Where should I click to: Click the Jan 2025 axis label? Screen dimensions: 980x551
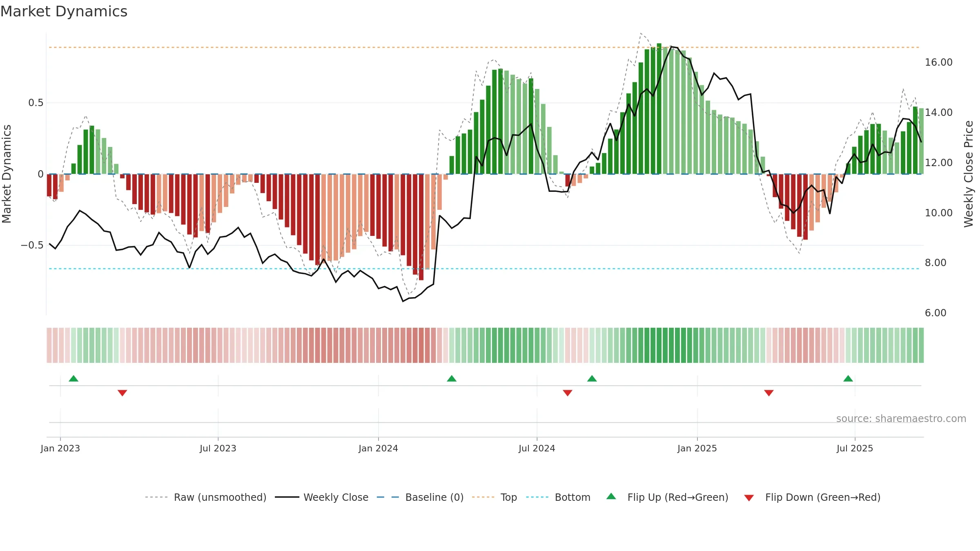coord(697,448)
